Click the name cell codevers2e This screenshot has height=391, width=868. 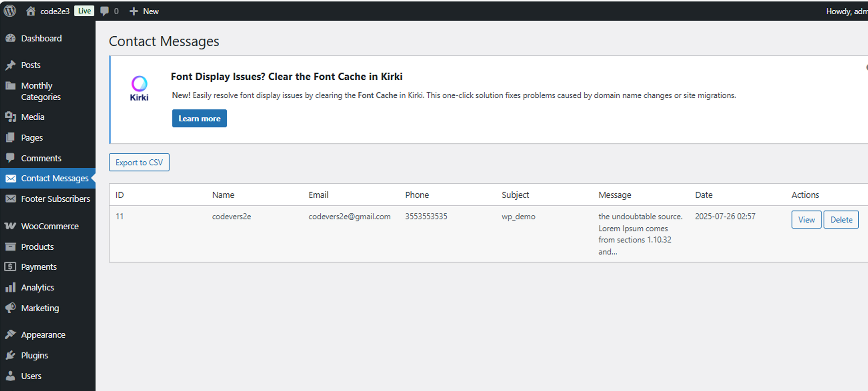232,216
